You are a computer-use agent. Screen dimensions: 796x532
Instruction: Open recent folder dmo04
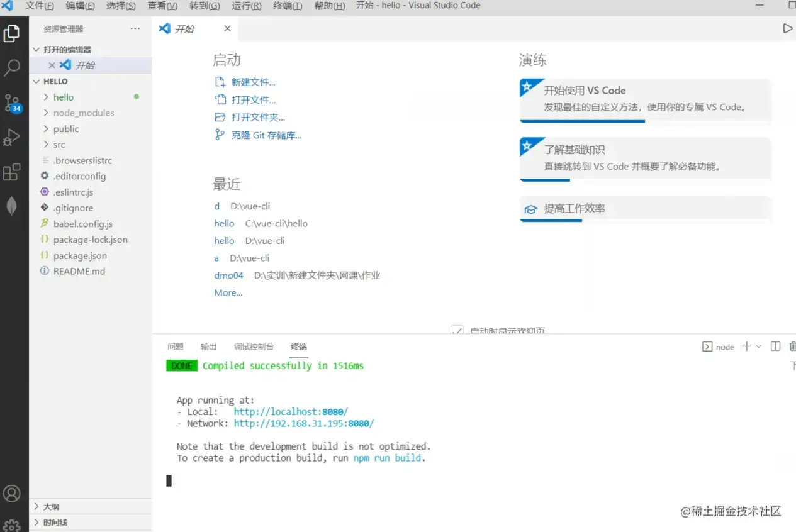(228, 275)
